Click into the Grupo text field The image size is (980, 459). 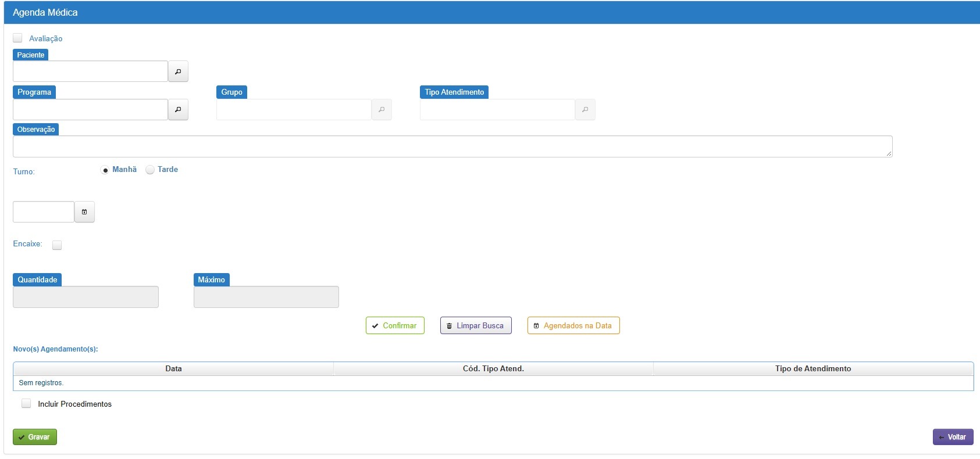click(x=294, y=109)
